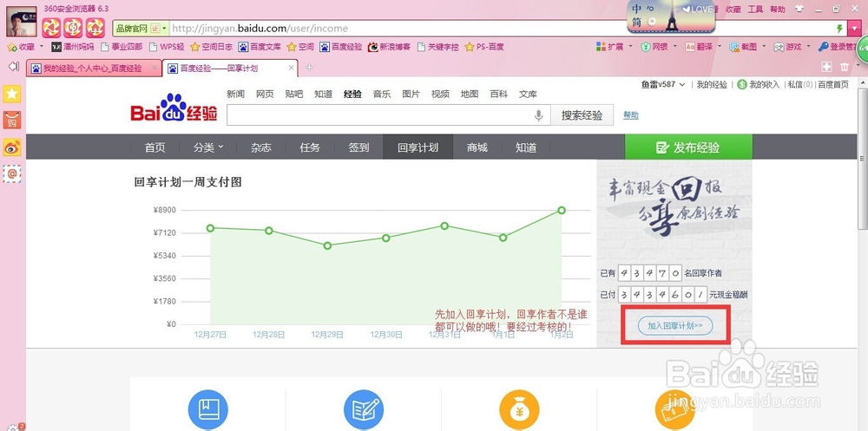Screen dimensions: 868x431
Task: Expand the 网银 dropdown arrow
Action: pyautogui.click(x=674, y=47)
